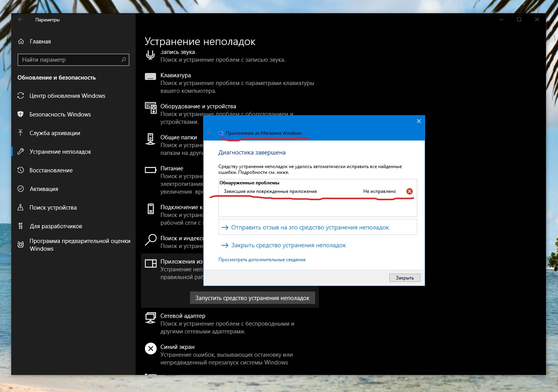Click the back arrow in the Параметры window
Viewport: 558px width, 392px height.
[21, 19]
